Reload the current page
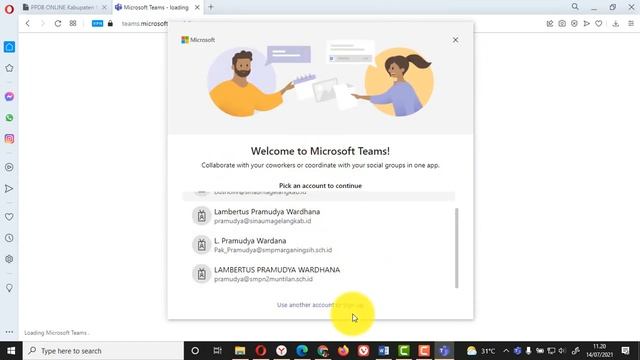Screen dimensions: 640x360 58,24
